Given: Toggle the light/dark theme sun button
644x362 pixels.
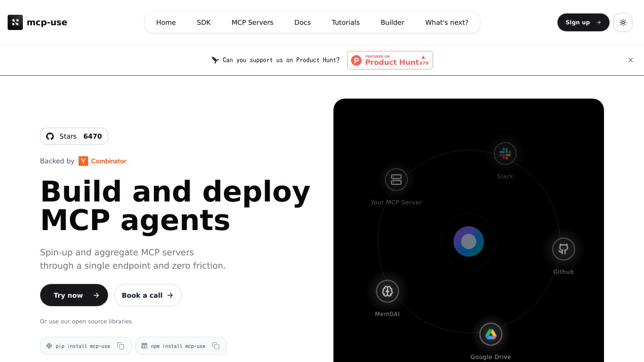Looking at the screenshot, I should (623, 22).
